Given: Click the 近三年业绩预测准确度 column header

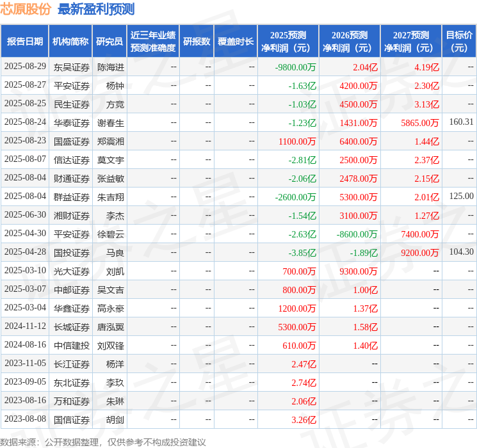Looking at the screenshot, I should point(153,41).
